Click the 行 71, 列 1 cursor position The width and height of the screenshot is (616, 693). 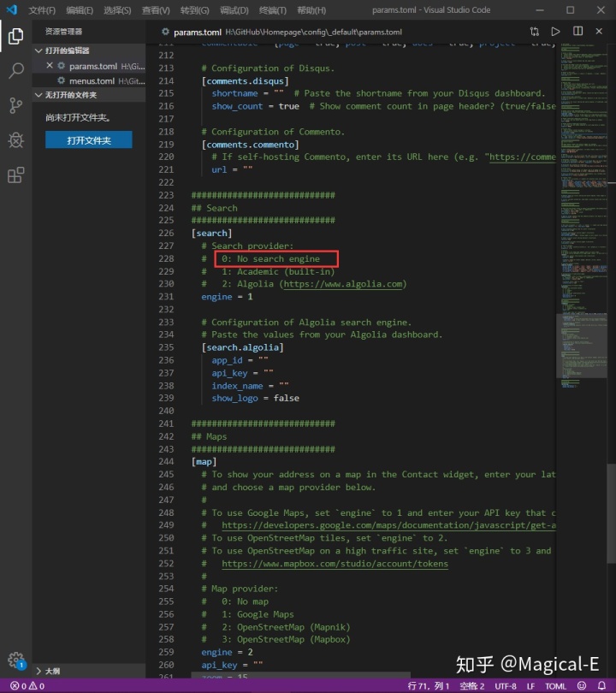click(428, 686)
